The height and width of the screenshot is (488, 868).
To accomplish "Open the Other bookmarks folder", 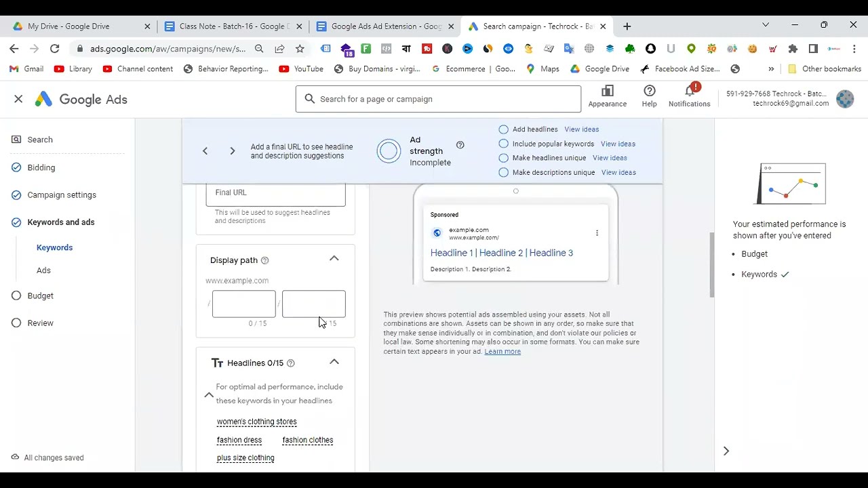I will tap(824, 69).
